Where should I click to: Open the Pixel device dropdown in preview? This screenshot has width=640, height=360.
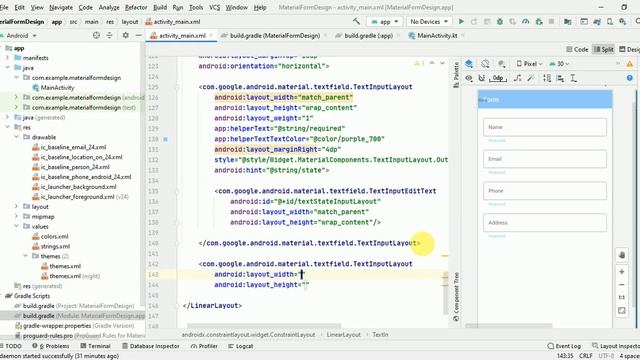coord(529,64)
